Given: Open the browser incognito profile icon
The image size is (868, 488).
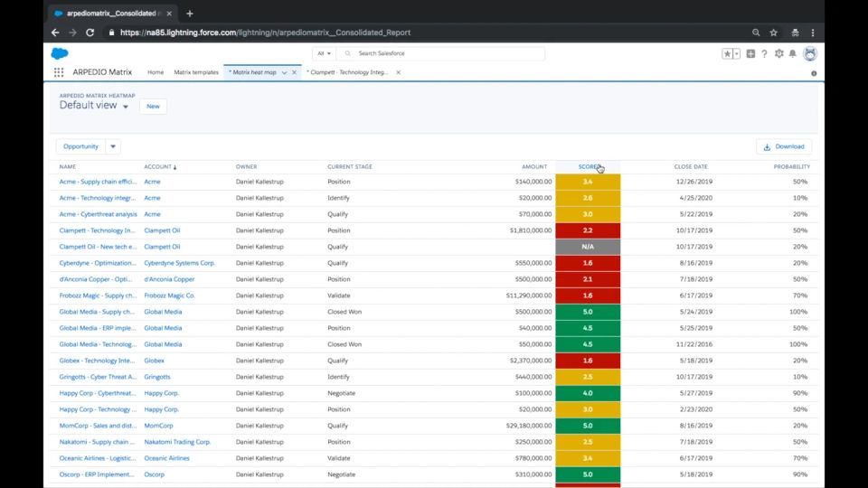Looking at the screenshot, I should tap(795, 33).
